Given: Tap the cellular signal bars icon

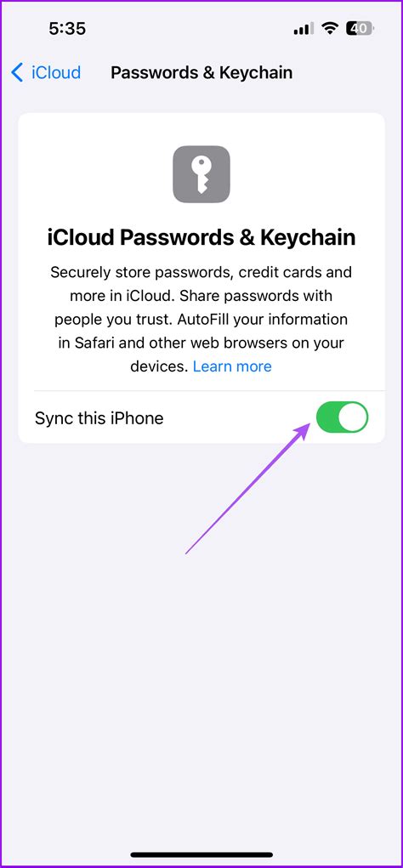Looking at the screenshot, I should point(304,30).
